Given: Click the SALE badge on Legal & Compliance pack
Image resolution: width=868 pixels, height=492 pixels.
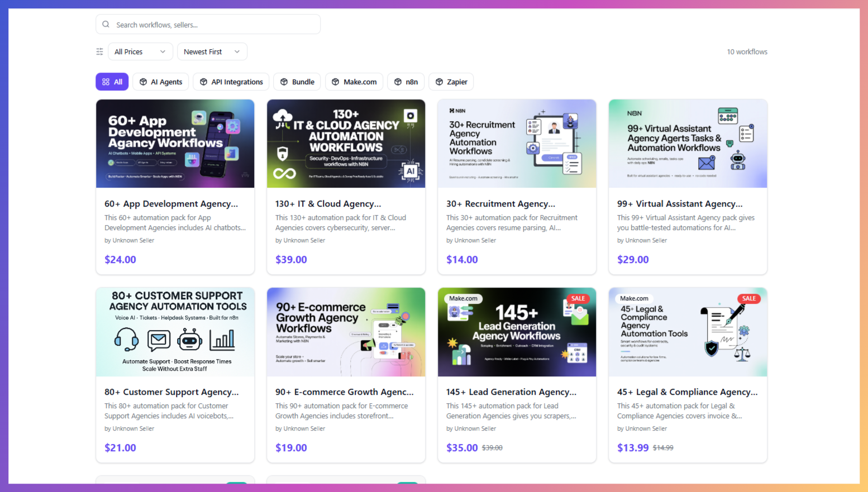Looking at the screenshot, I should click(748, 298).
